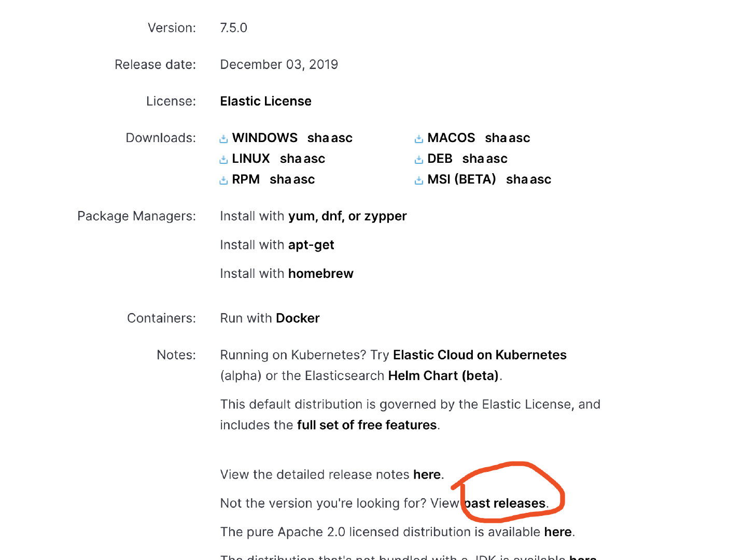
Task: Open the circled past releases link
Action: [505, 503]
